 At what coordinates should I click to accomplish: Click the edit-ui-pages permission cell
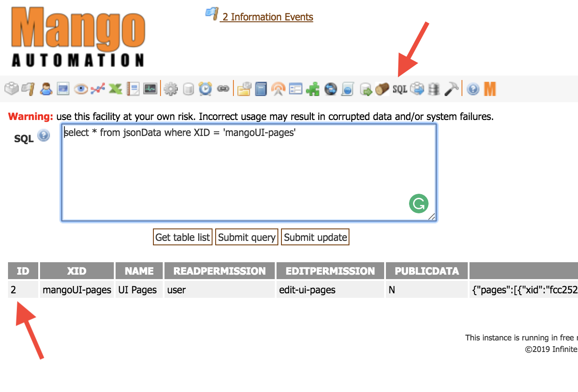[x=330, y=290]
